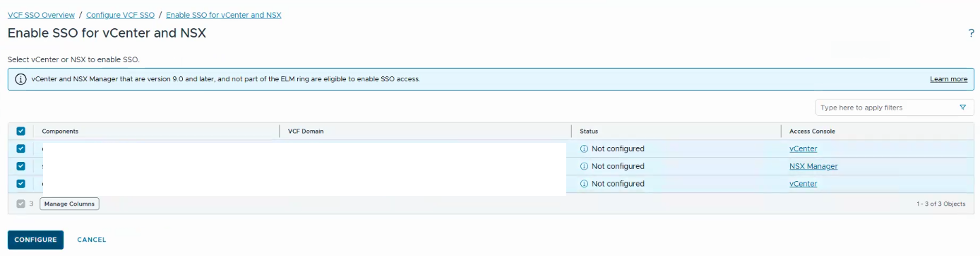Click the info icon on the last vCenter row's status
This screenshot has height=256, width=980.
584,184
